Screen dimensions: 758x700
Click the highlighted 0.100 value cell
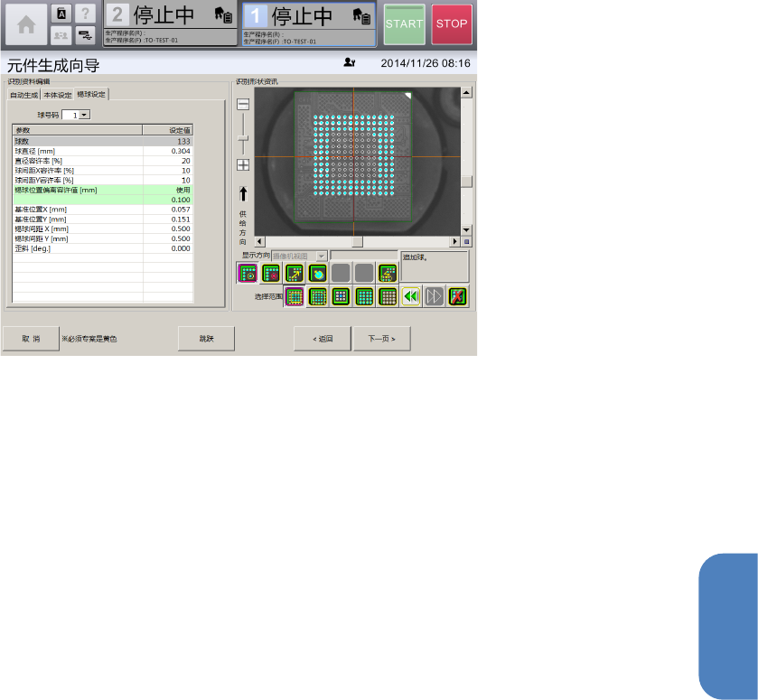pos(168,200)
